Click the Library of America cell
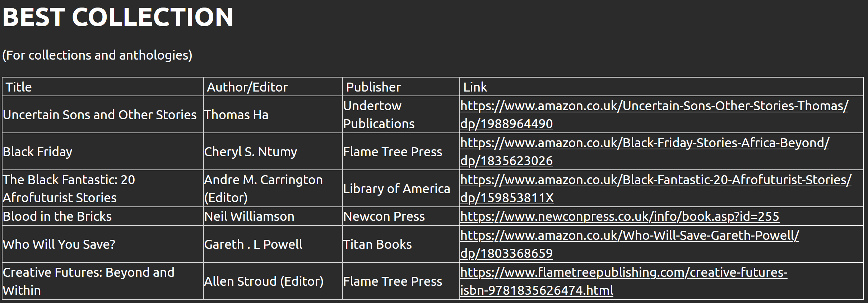Image resolution: width=868 pixels, height=303 pixels. pos(396,189)
